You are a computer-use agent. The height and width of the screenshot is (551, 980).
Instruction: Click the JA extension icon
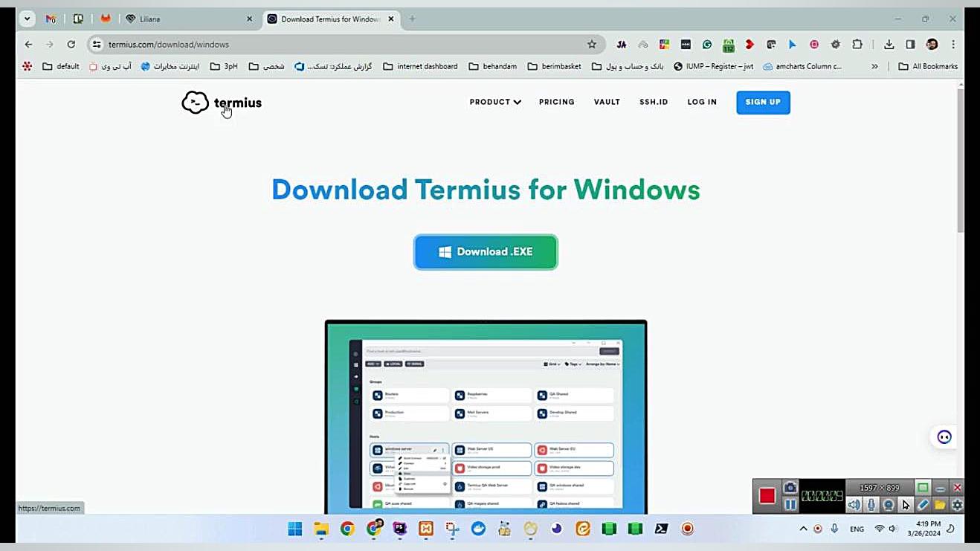coord(622,45)
